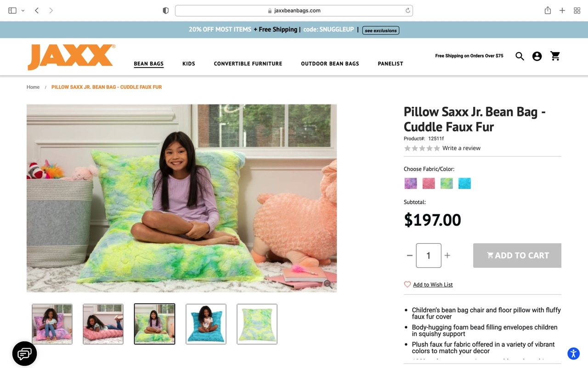Open the site search magnifier icon
The image size is (588, 368).
(520, 56)
